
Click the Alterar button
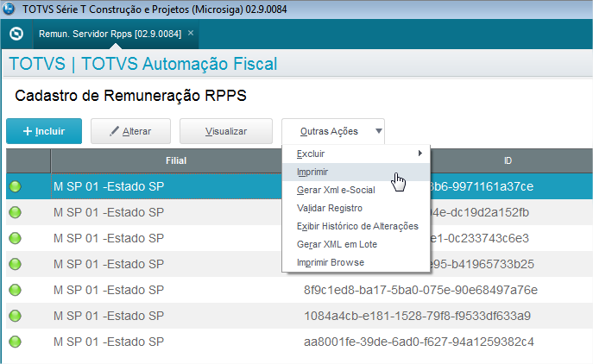pyautogui.click(x=130, y=131)
